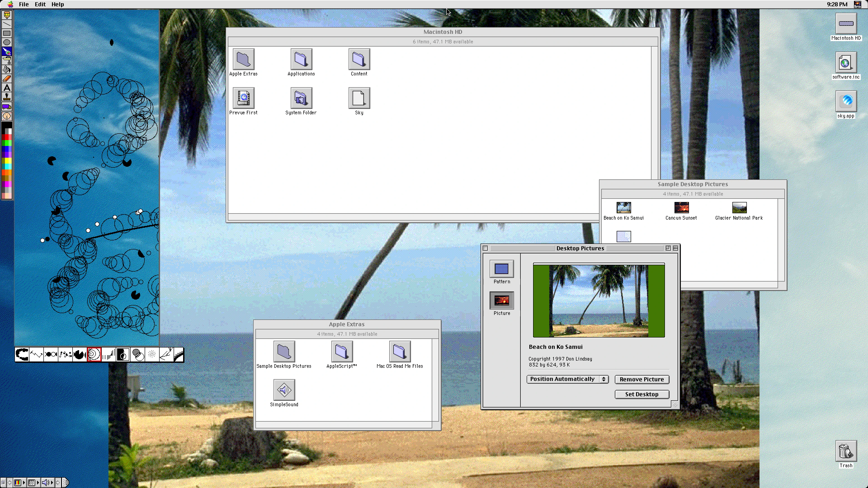Image resolution: width=868 pixels, height=488 pixels.
Task: Click the Desktop Pictures zoom box
Action: coord(668,248)
